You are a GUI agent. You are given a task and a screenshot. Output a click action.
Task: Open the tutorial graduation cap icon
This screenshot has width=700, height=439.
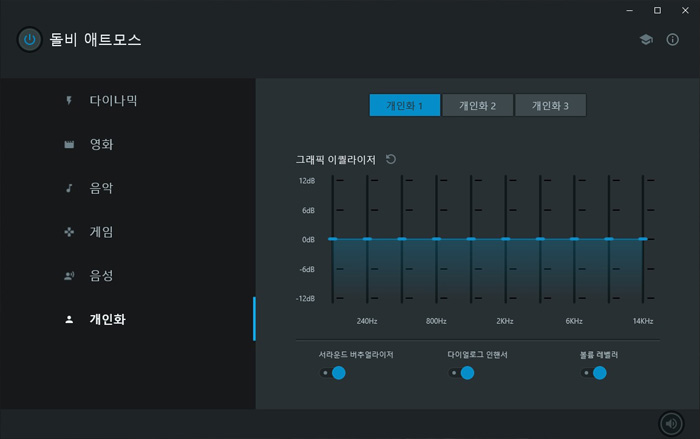coord(646,39)
